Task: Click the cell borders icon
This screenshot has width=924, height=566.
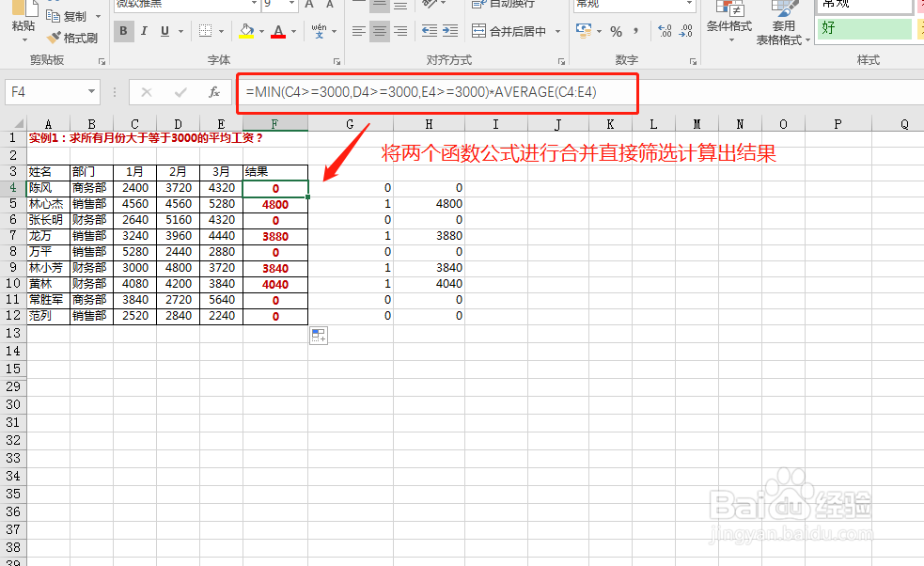Action: 205,31
